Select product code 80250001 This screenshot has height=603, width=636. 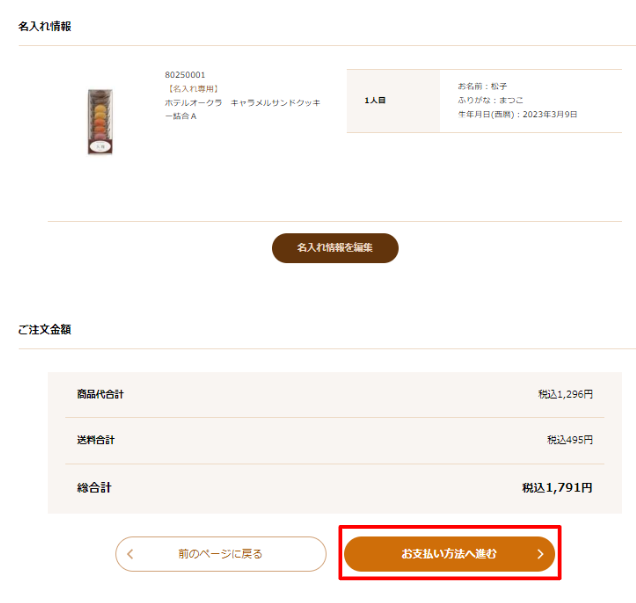[x=185, y=75]
